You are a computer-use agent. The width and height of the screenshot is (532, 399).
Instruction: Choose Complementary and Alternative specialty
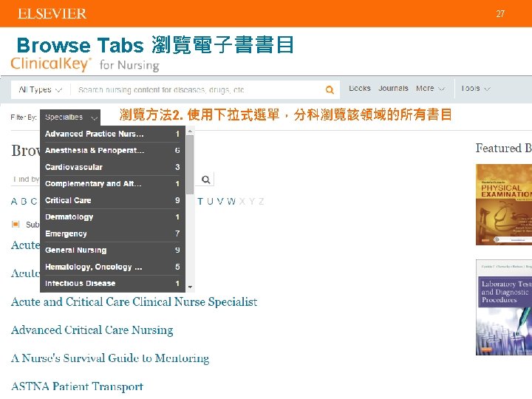(112, 184)
